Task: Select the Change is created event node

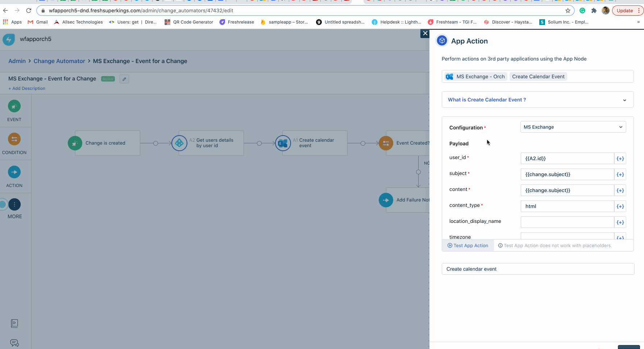Action: (x=107, y=143)
